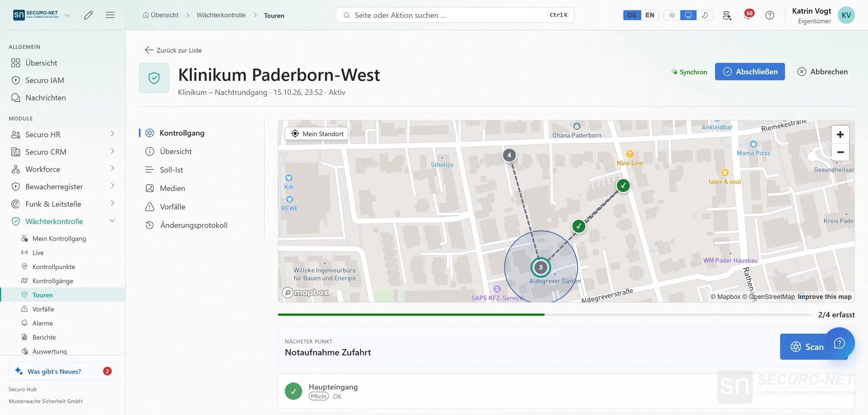
Task: Collapse Wächterkontrolle module
Action: pos(63,221)
